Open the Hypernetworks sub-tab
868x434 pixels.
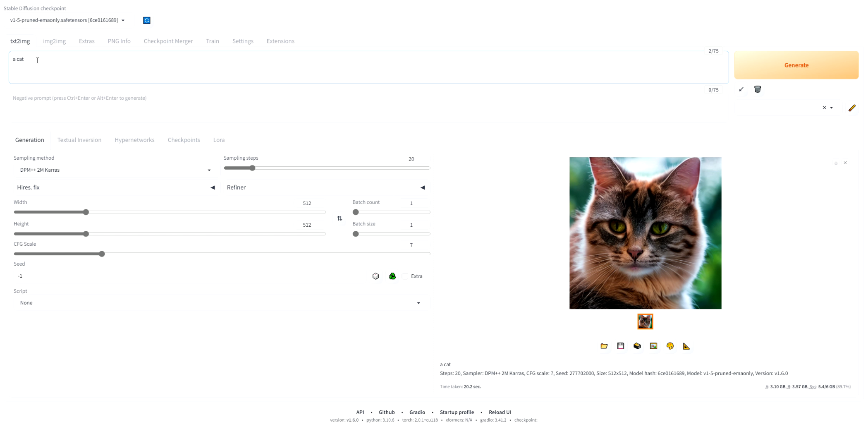point(134,140)
